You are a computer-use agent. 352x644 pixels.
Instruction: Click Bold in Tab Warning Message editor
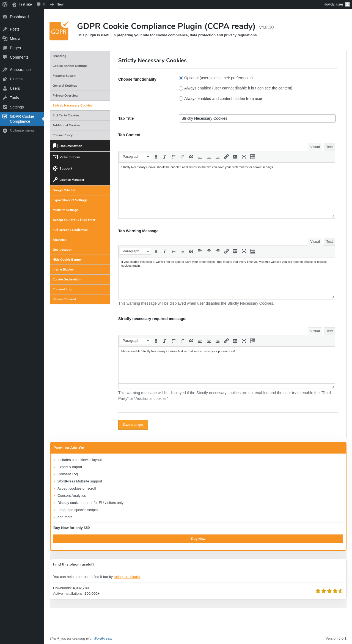tap(156, 251)
